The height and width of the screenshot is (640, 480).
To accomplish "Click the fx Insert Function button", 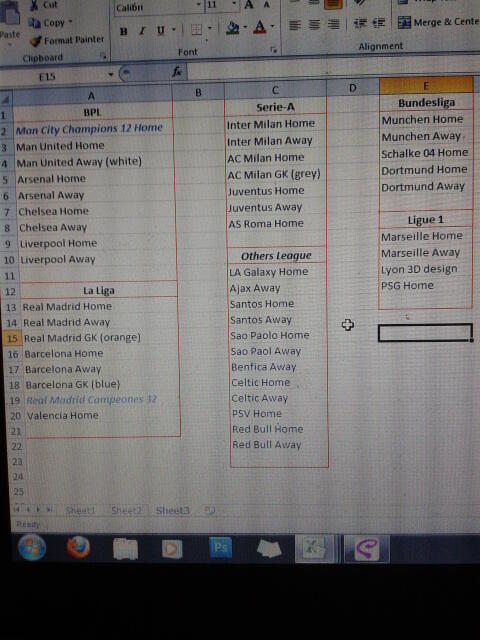I will [177, 72].
